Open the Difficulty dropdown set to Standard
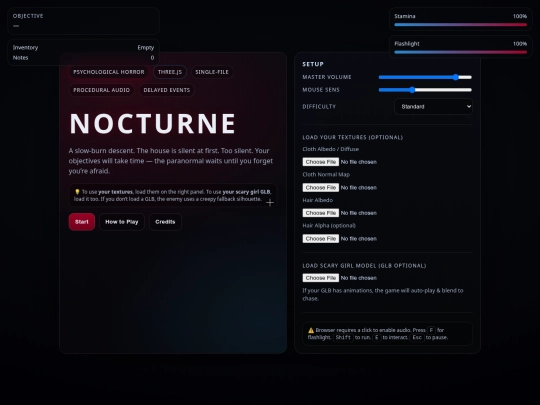Screen dimensions: 540x405 coord(433,106)
